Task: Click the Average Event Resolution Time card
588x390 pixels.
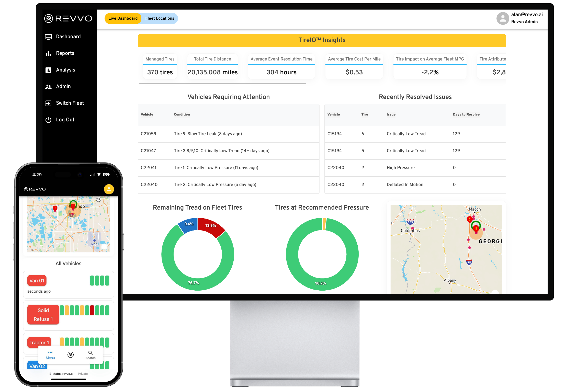Action: (x=281, y=66)
